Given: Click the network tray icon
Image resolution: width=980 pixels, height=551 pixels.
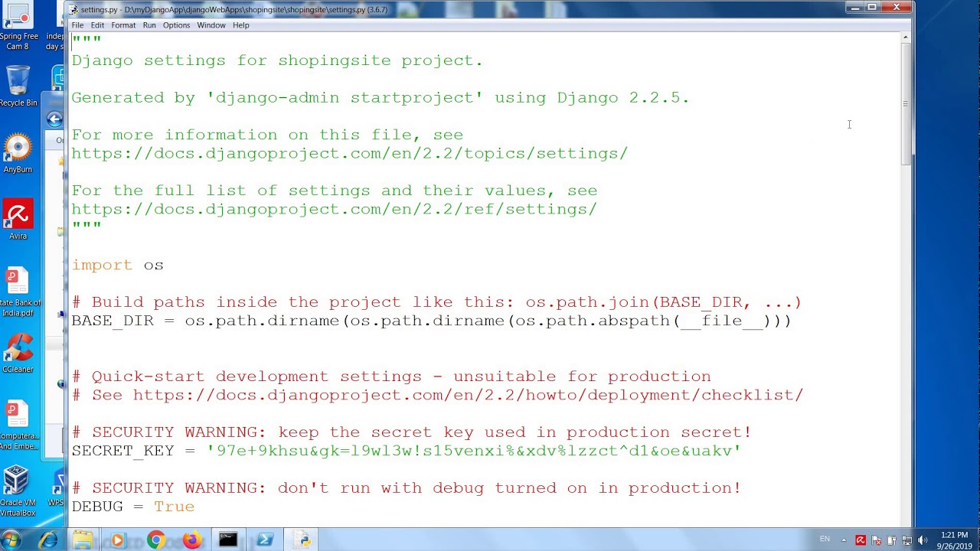Looking at the screenshot, I should pos(907,540).
